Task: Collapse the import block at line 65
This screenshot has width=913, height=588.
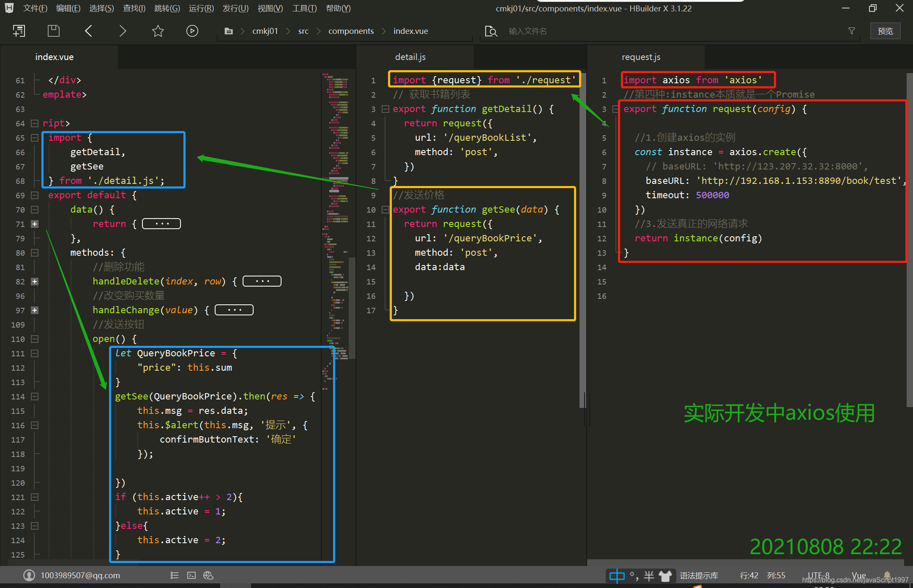Action: click(x=35, y=138)
